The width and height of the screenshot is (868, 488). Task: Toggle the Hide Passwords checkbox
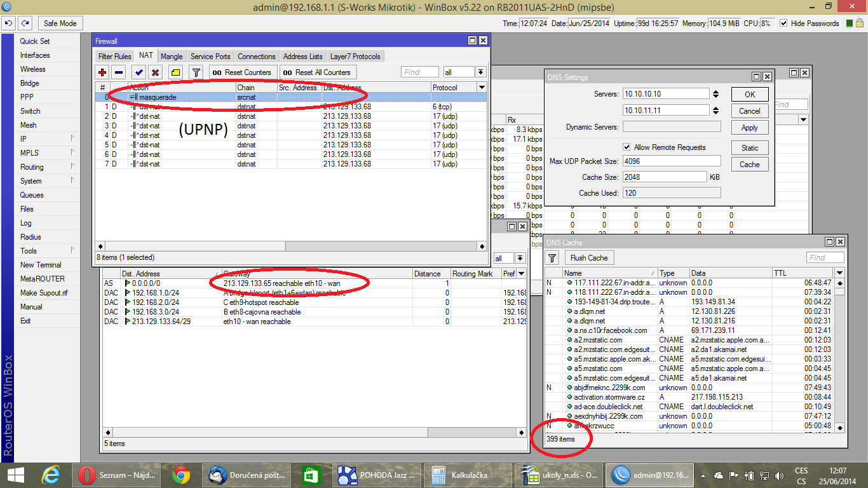(x=783, y=24)
